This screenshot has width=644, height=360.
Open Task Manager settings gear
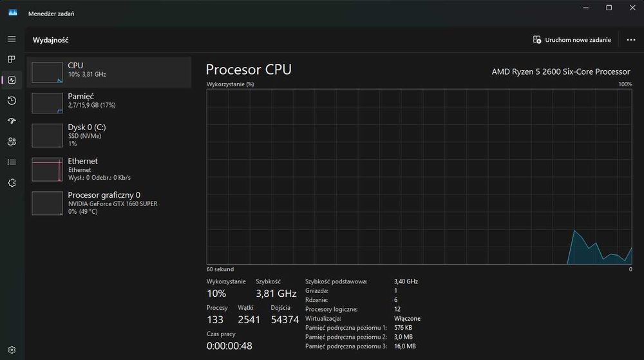(12, 350)
